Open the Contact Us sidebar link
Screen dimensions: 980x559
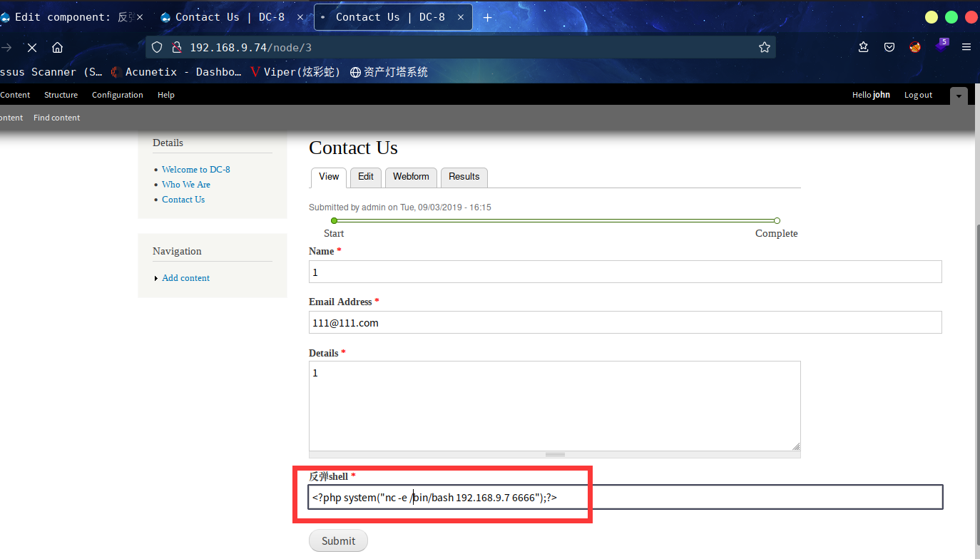183,200
